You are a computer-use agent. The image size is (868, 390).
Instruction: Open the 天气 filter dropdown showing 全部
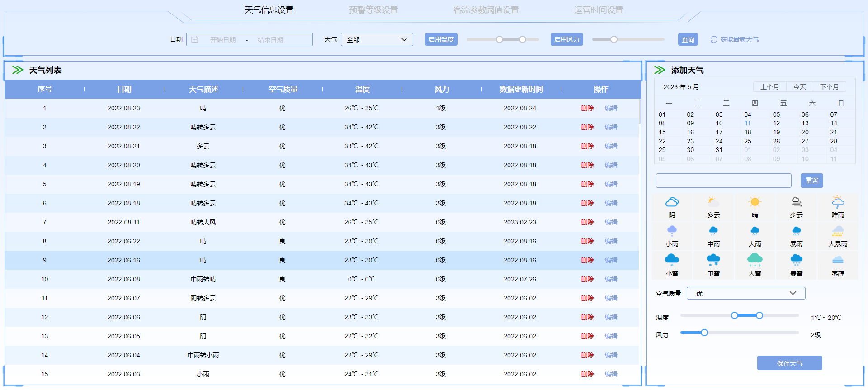tap(377, 39)
